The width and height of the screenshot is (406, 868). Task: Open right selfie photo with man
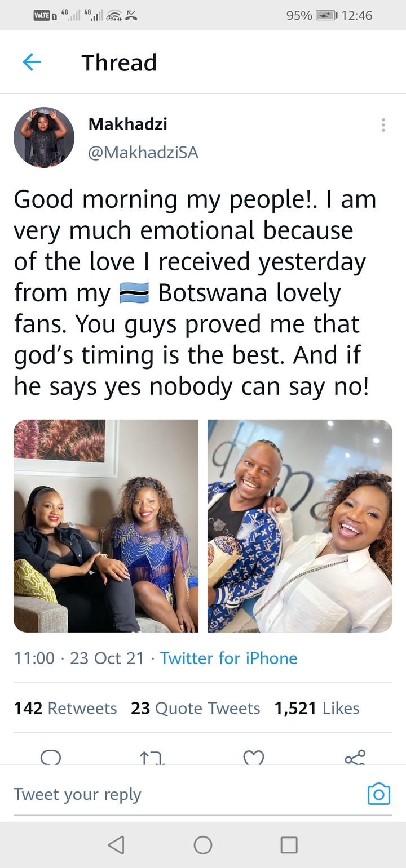(300, 526)
